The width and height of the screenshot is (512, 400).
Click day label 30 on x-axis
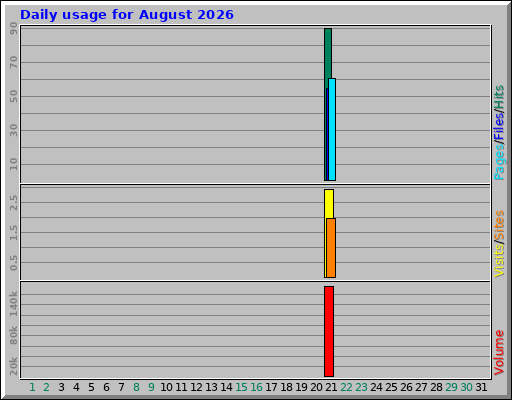pos(466,387)
